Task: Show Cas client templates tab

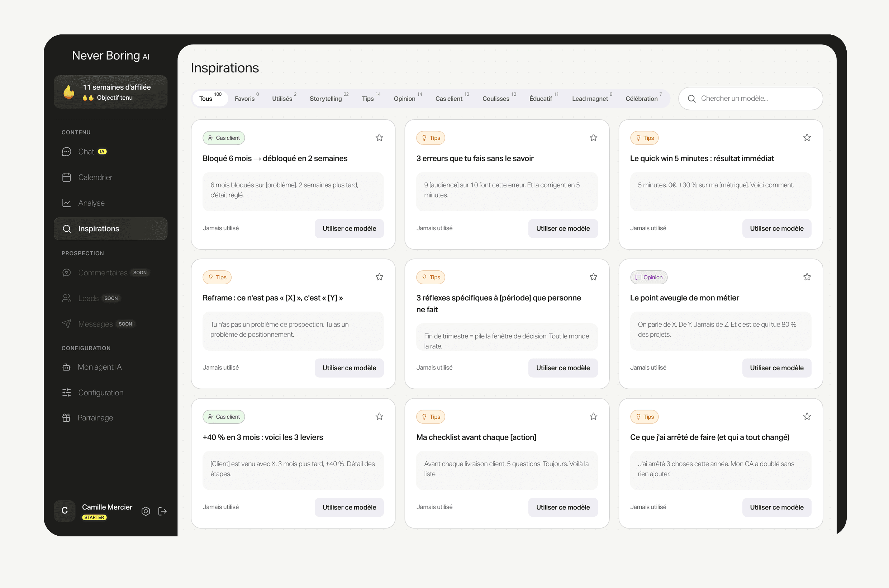Action: (x=452, y=98)
